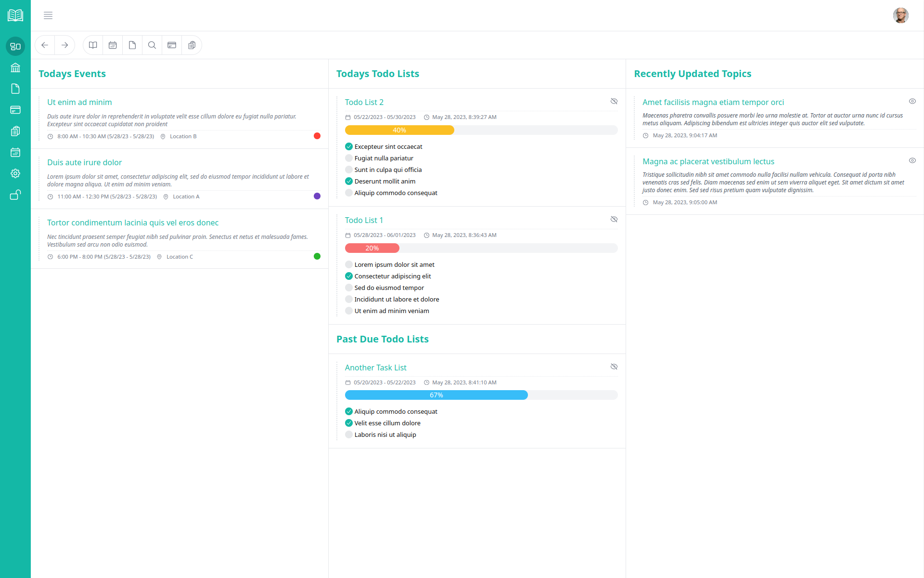The image size is (924, 578).
Task: Check the 'Laboris nisi ut aliquip' item
Action: 349,434
